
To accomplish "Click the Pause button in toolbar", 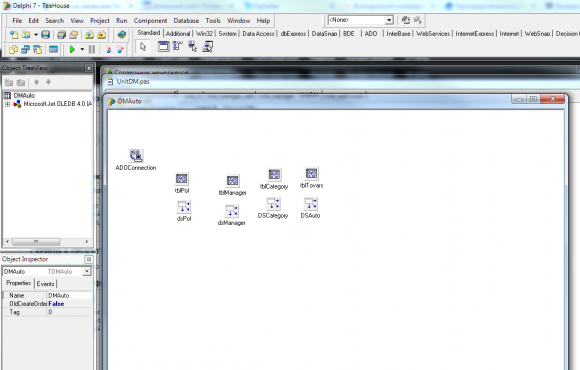I will [x=92, y=49].
